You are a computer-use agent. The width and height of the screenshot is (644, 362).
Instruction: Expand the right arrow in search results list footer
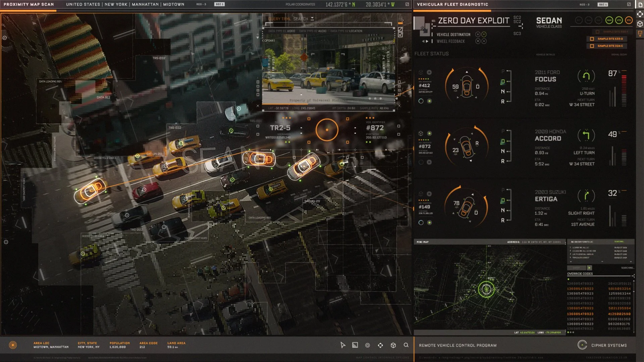[x=632, y=262]
